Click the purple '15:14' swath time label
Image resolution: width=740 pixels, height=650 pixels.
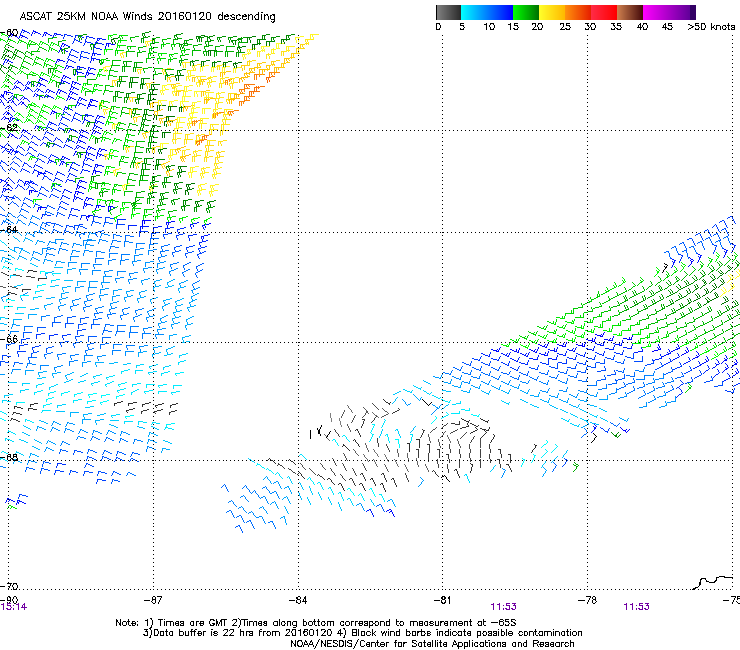point(14,607)
